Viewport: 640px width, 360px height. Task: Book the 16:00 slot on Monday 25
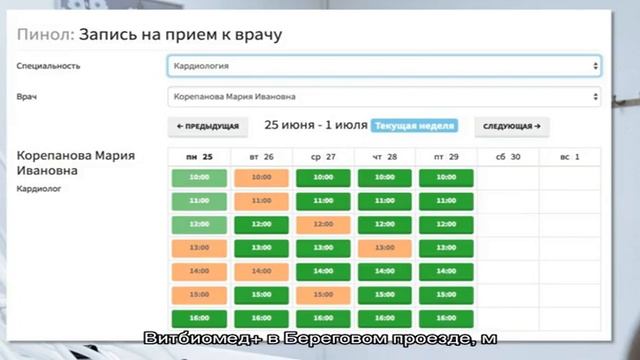(199, 319)
